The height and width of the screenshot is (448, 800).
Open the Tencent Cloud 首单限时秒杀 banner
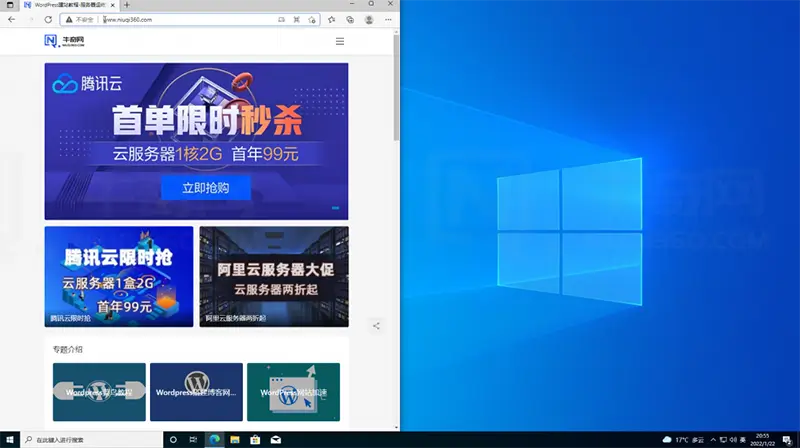click(196, 141)
